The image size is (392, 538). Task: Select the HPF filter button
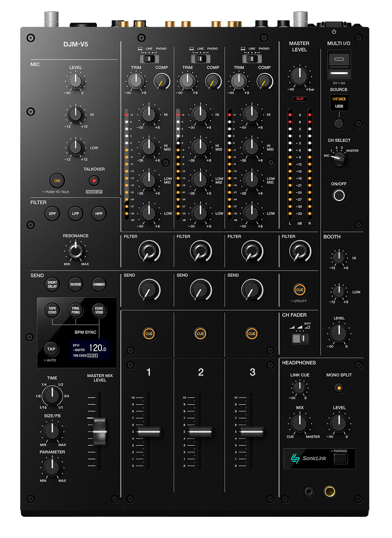[x=99, y=214]
